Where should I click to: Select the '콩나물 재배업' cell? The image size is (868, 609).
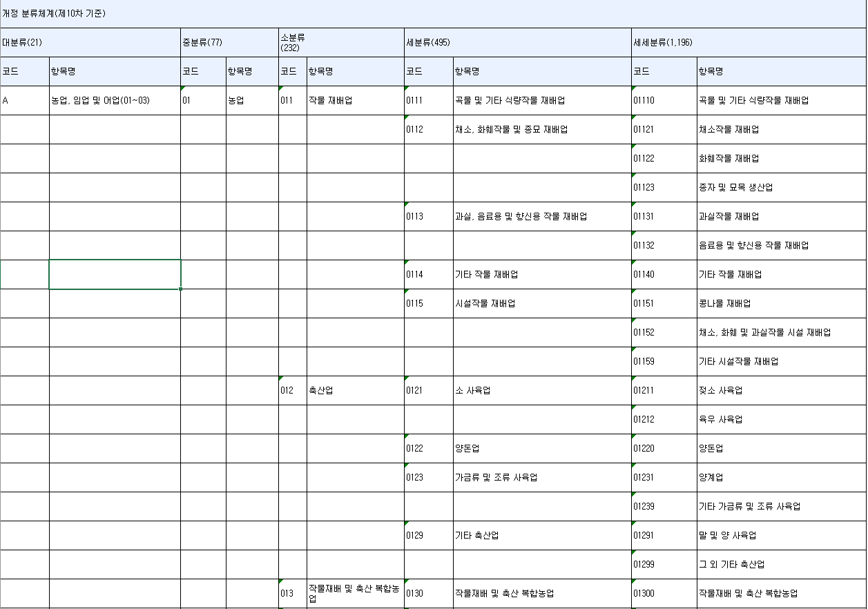click(x=782, y=303)
